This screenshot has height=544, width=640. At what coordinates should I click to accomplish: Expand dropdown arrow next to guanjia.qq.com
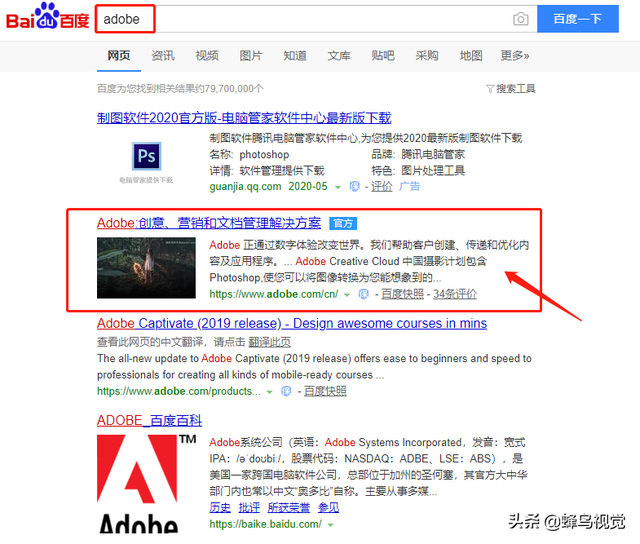click(x=338, y=187)
